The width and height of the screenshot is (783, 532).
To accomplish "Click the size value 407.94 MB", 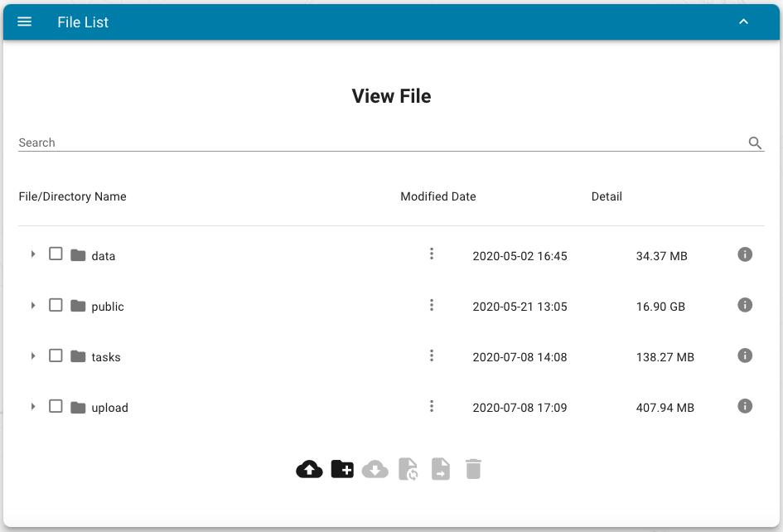I will tap(665, 408).
